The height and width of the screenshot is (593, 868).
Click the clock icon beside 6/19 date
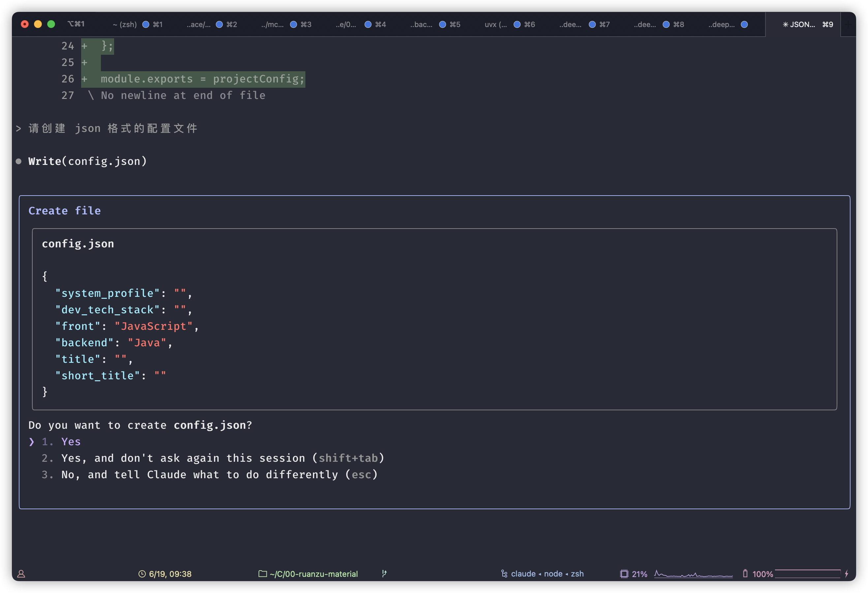point(142,574)
